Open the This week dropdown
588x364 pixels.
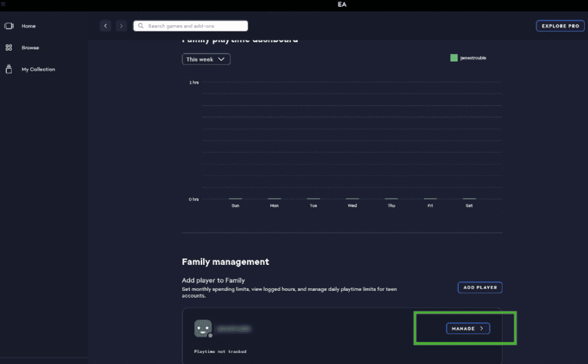206,59
